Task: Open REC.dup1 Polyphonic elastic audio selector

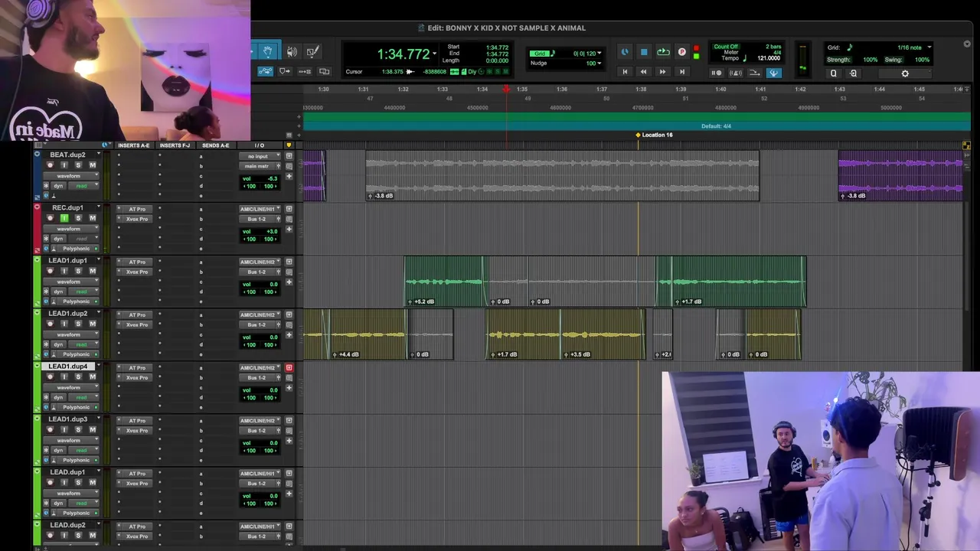Action: coord(78,249)
